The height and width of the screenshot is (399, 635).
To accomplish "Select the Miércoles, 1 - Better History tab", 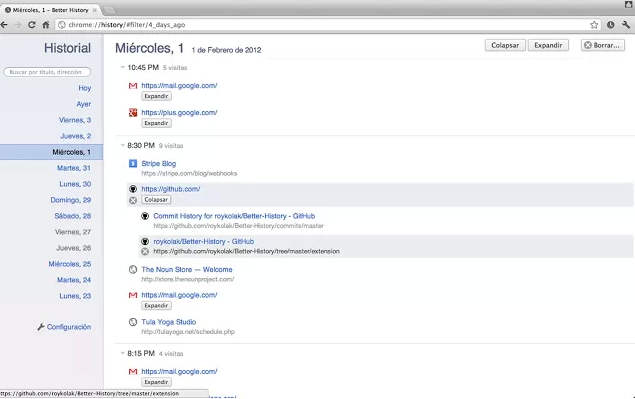I will click(x=51, y=10).
